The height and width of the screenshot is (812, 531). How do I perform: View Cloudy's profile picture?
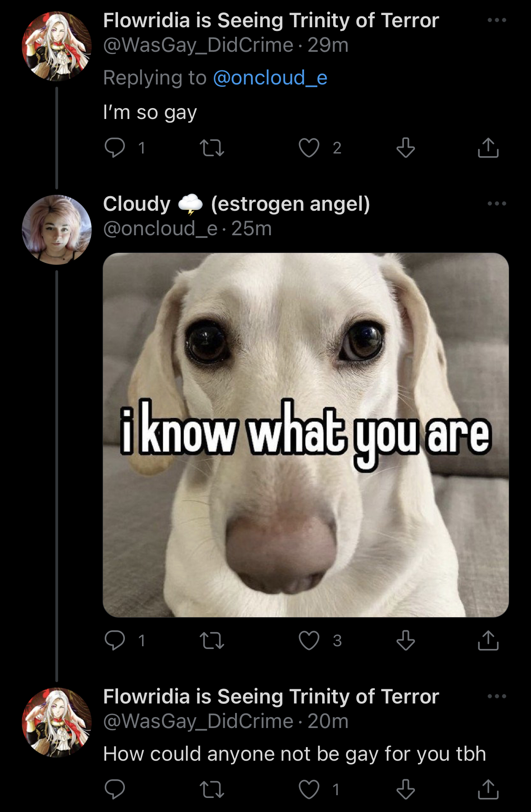tap(57, 230)
